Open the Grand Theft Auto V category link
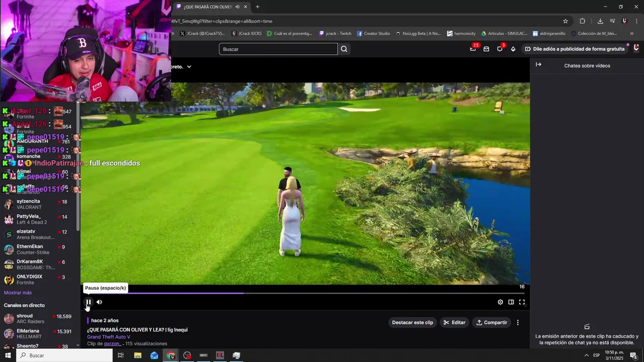The height and width of the screenshot is (362, 644). pyautogui.click(x=109, y=337)
